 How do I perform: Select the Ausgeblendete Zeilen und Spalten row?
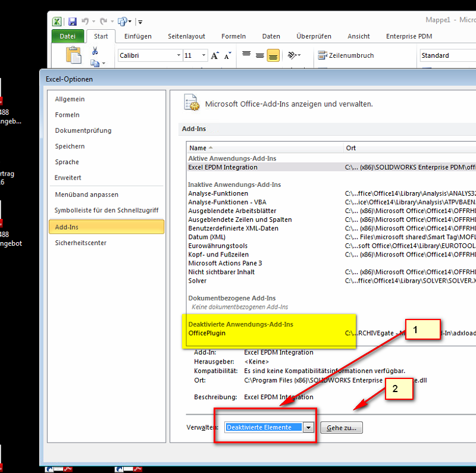click(x=331, y=220)
